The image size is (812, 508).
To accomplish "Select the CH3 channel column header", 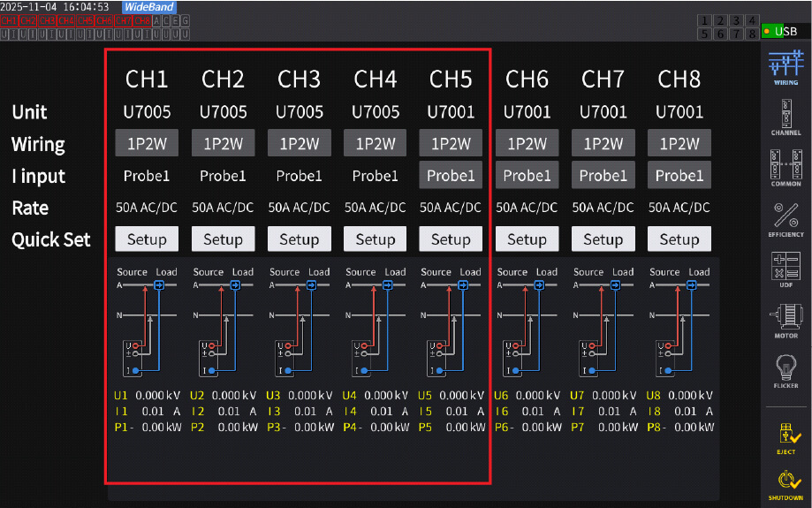I will click(x=299, y=80).
